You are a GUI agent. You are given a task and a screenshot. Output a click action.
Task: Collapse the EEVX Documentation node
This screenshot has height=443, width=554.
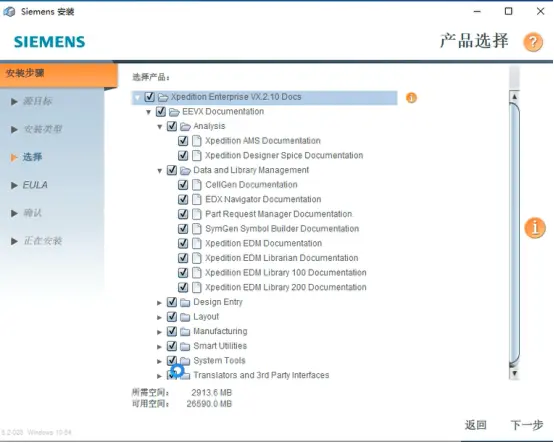coord(149,112)
